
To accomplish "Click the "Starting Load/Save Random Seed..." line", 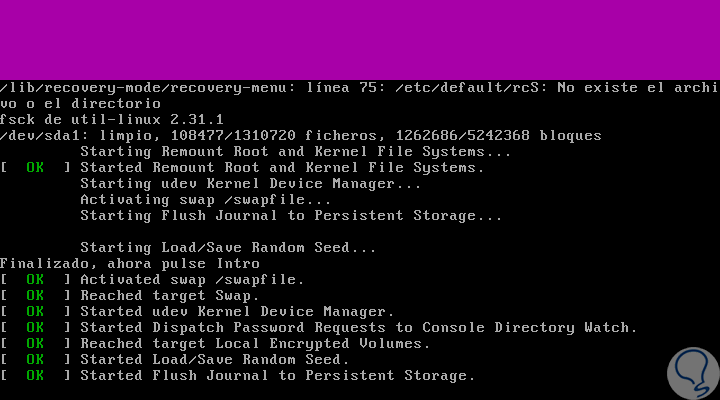I will [x=228, y=248].
